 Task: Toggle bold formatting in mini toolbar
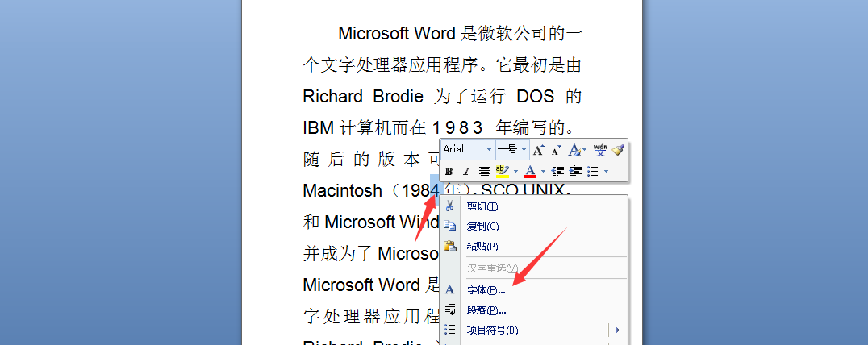tap(449, 172)
